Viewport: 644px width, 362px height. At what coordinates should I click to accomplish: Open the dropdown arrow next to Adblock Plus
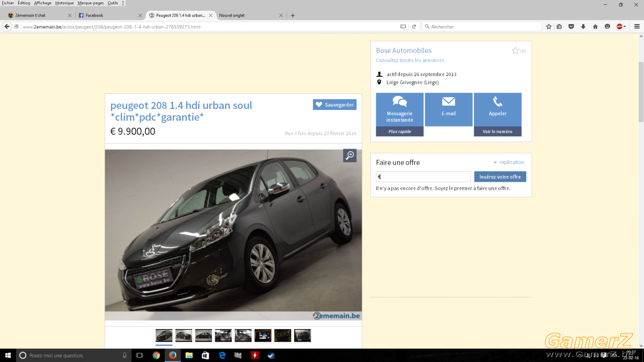coord(626,26)
